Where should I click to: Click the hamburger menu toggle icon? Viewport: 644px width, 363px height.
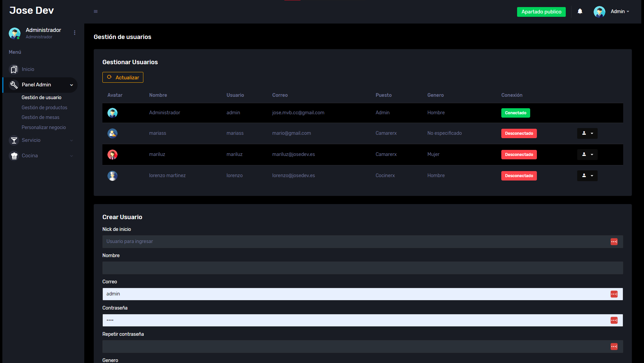pyautogui.click(x=96, y=11)
